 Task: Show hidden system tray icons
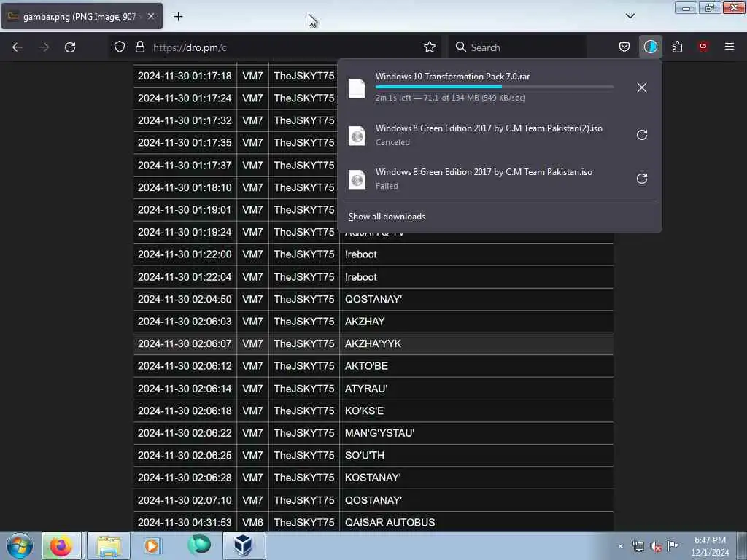pos(620,547)
